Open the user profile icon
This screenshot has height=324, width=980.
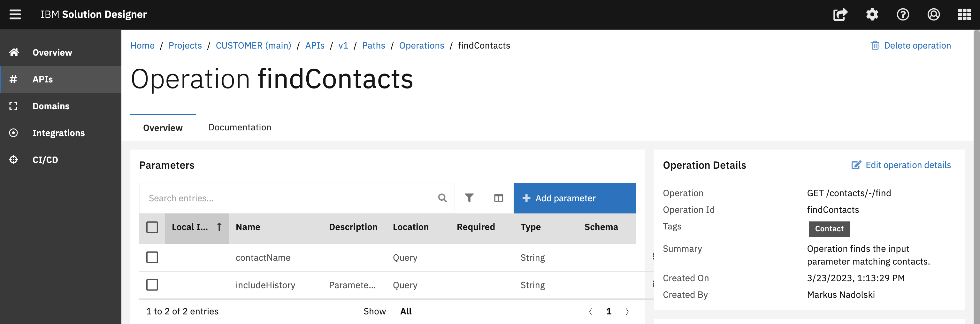pos(933,14)
